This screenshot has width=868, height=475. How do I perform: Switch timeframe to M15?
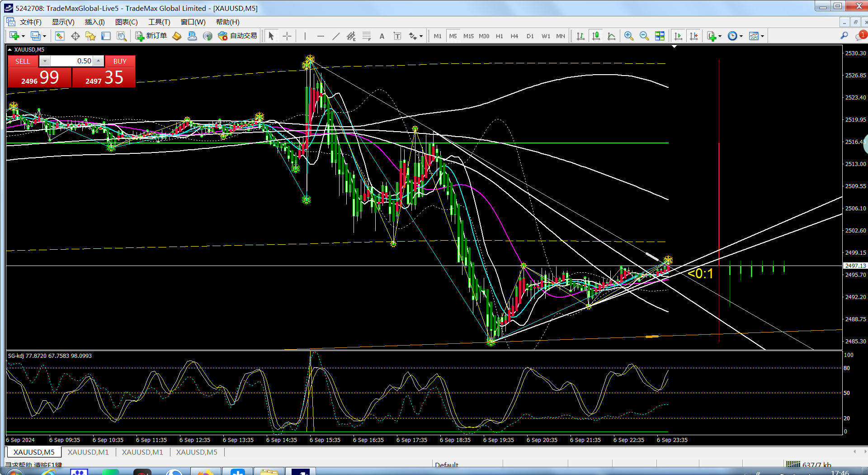pyautogui.click(x=468, y=36)
